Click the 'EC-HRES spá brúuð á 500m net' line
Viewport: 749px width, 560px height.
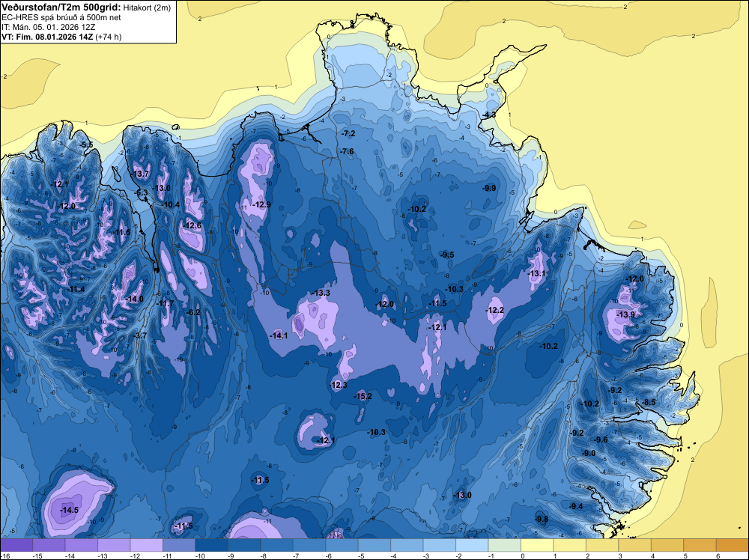coord(61,17)
